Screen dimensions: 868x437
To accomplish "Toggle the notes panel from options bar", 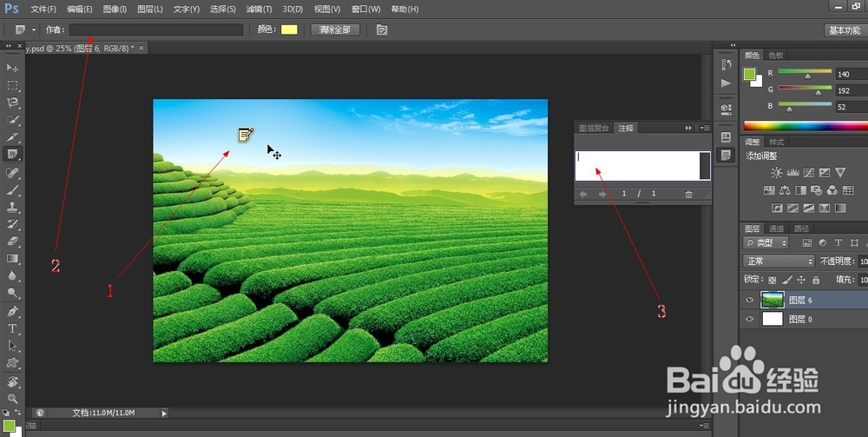I will [x=382, y=30].
